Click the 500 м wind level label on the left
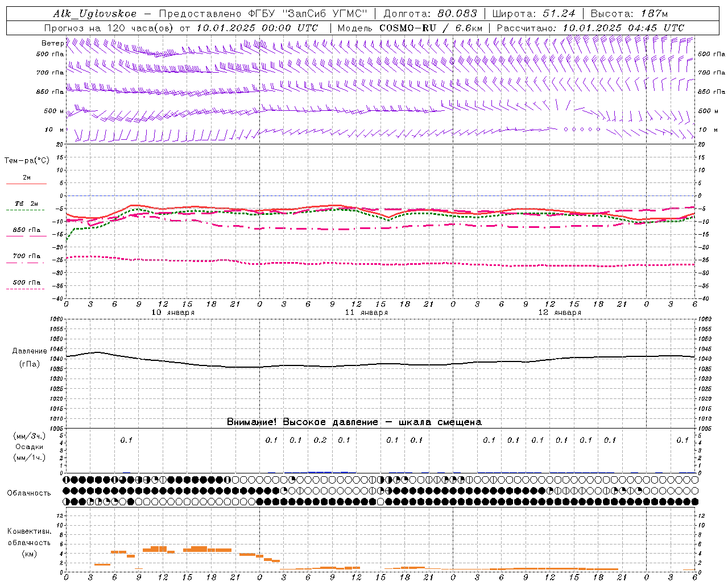The image size is (728, 582). click(54, 111)
